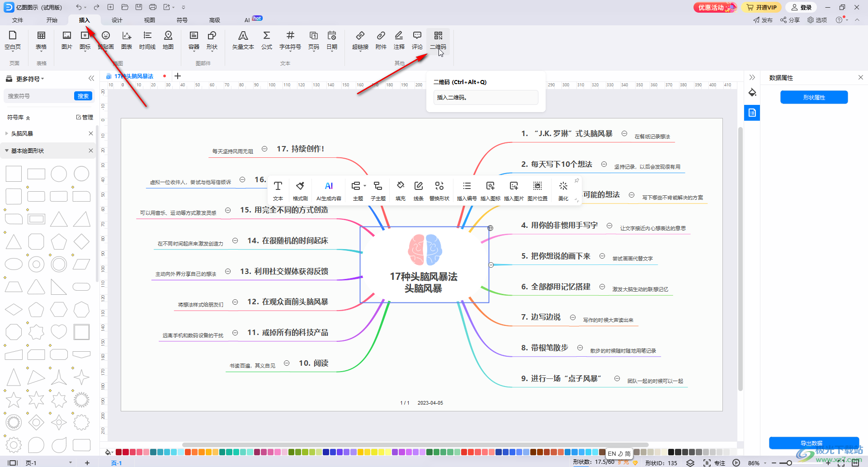Click 形状属性 button

click(814, 97)
